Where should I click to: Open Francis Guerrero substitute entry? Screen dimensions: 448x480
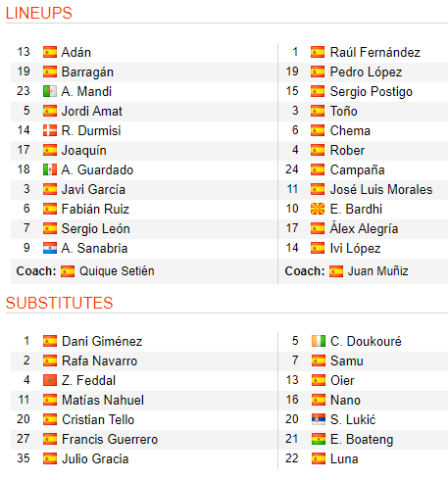pos(110,439)
